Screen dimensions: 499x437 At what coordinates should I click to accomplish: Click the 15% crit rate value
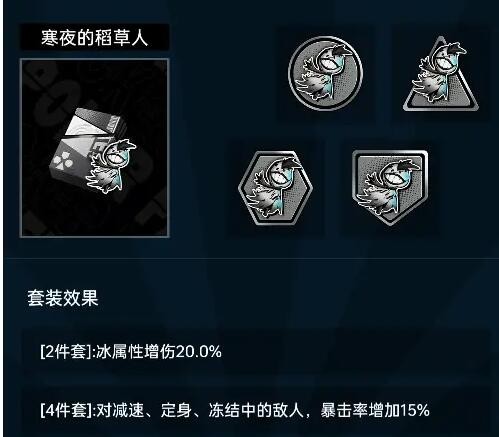(x=415, y=410)
